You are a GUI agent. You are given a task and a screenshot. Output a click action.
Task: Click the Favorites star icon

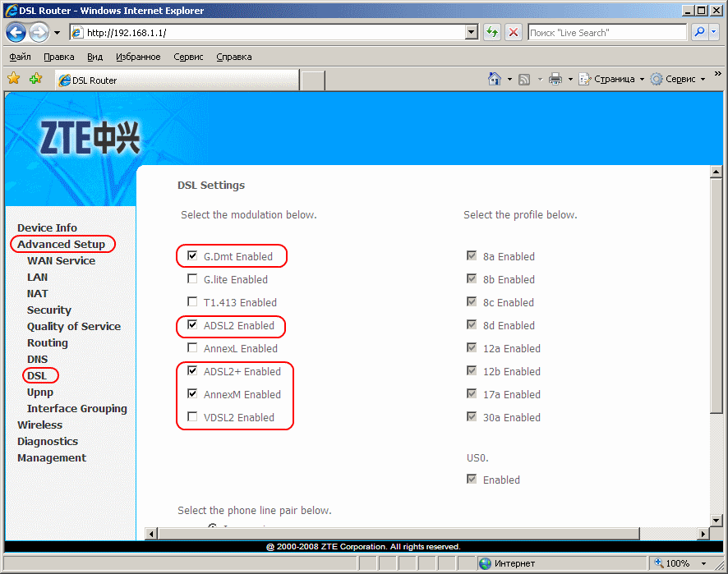tap(14, 78)
